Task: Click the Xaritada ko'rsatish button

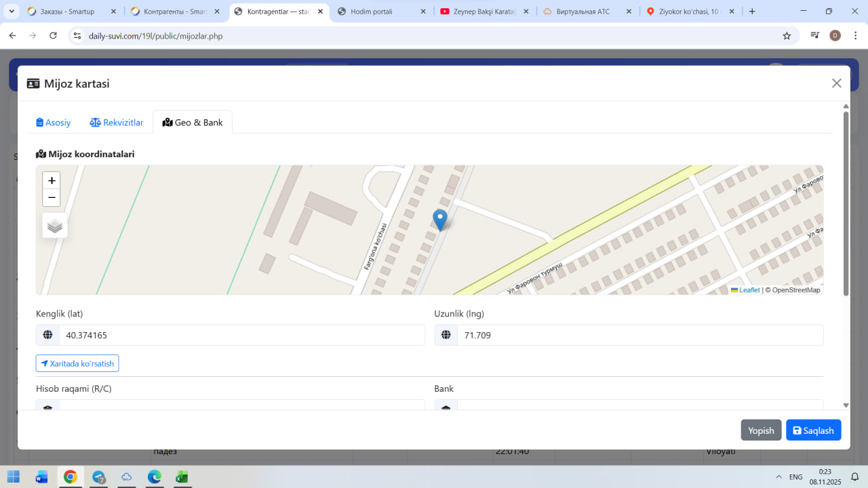Action: [77, 363]
